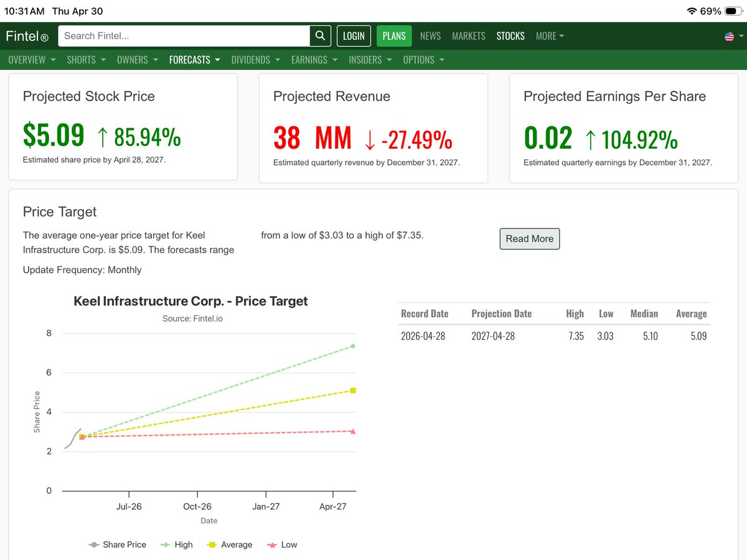Expand the FORECASTS dropdown
The width and height of the screenshot is (747, 560).
pos(195,60)
